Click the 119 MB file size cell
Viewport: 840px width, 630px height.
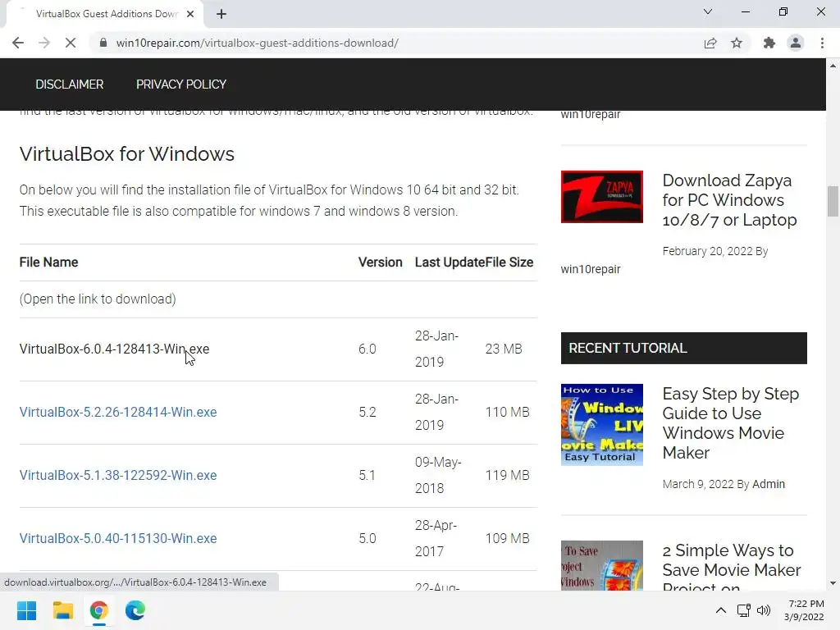pos(507,475)
